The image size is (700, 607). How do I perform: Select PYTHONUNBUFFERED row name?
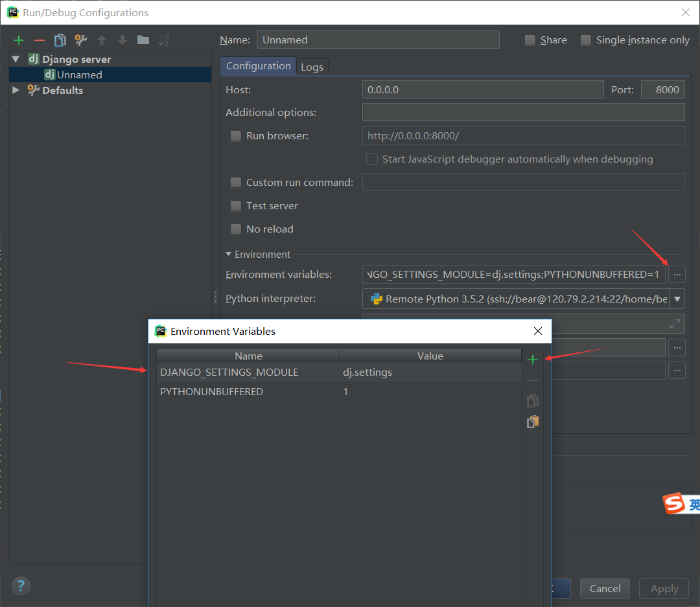tap(211, 391)
